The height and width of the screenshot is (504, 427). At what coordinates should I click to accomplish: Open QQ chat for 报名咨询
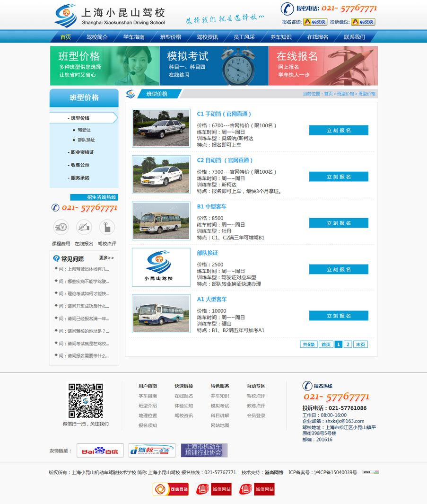[x=315, y=22]
